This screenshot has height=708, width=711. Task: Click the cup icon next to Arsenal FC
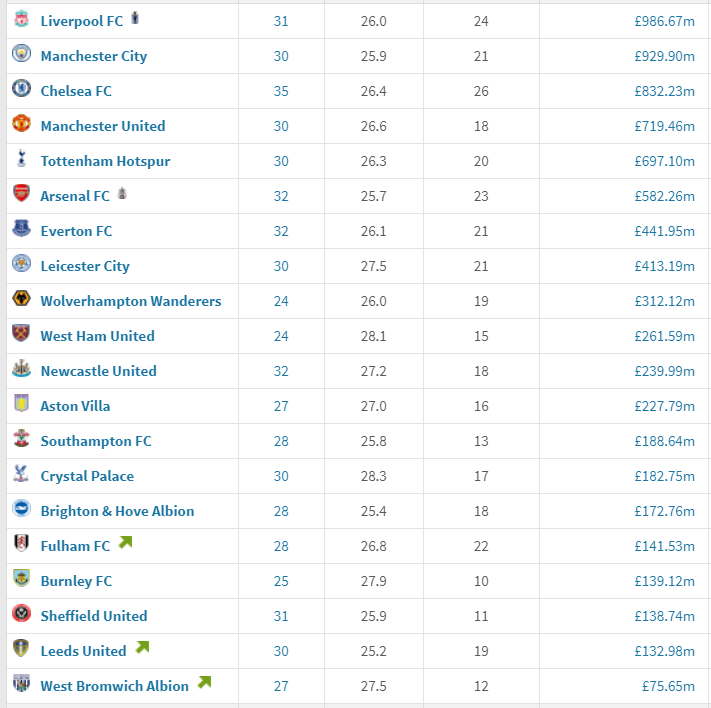click(x=122, y=193)
